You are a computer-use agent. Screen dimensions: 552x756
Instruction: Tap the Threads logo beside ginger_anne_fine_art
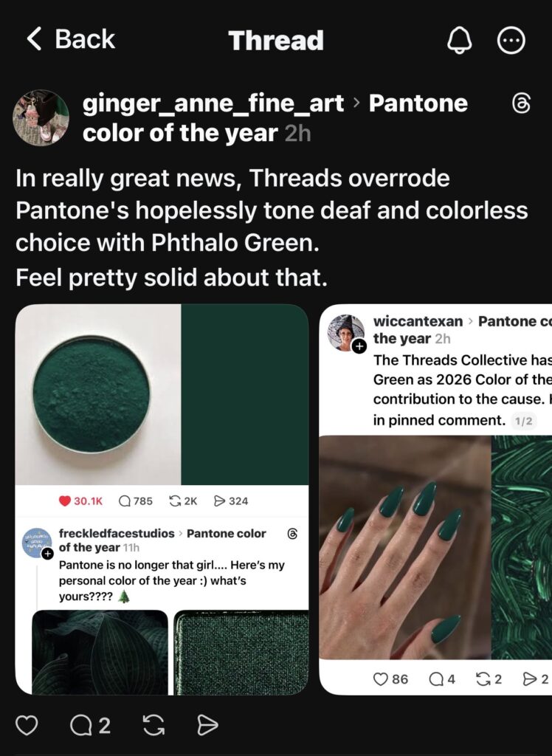[x=521, y=103]
